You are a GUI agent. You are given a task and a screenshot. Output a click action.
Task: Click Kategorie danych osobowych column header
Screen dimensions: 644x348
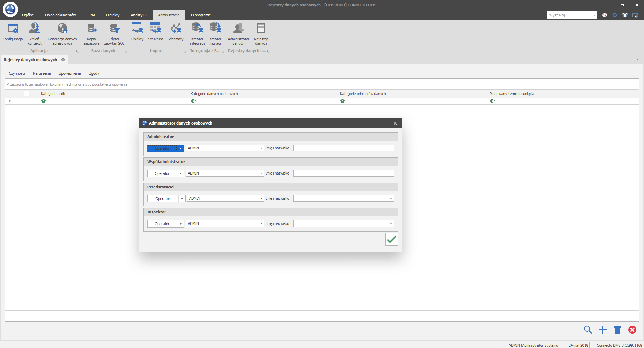pos(263,94)
